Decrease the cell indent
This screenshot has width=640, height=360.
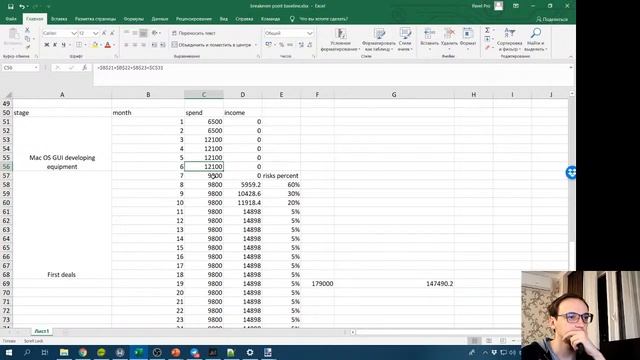[x=154, y=44]
